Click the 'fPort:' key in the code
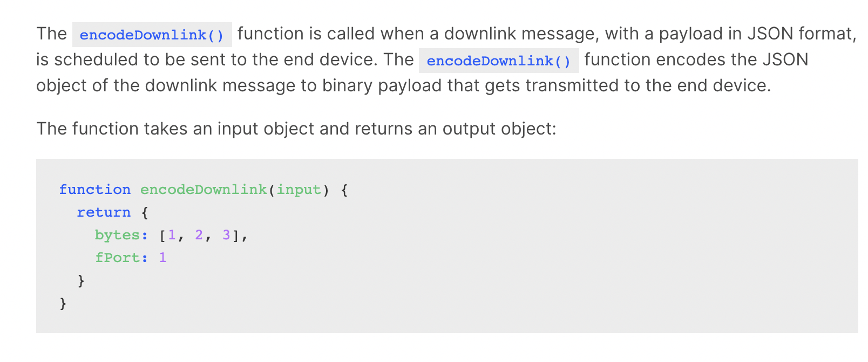This screenshot has height=362, width=868. pyautogui.click(x=121, y=258)
